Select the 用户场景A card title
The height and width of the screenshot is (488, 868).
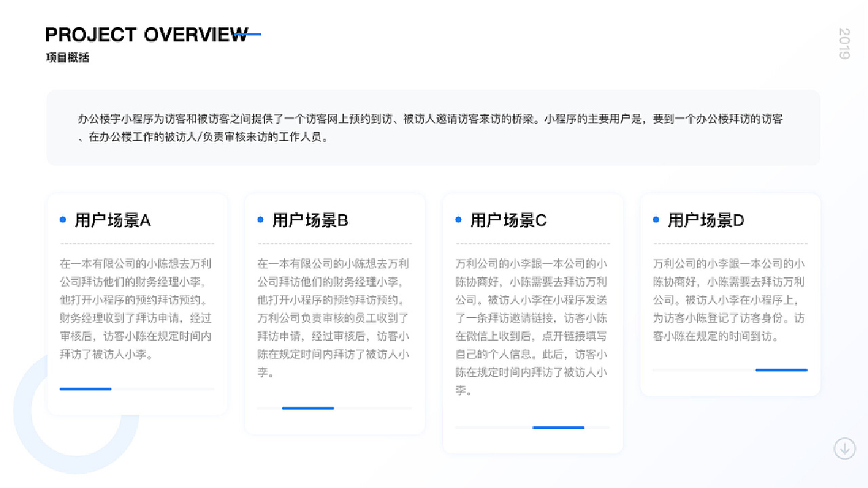point(113,220)
